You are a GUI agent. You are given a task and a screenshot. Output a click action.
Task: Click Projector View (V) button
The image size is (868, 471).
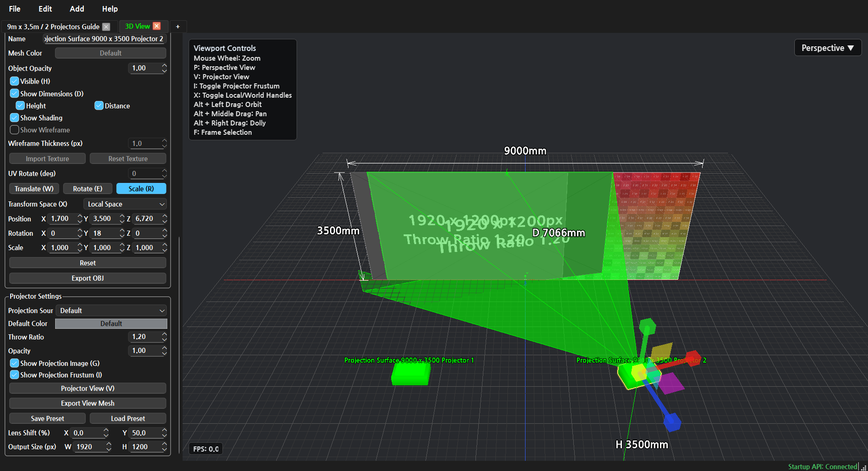click(88, 388)
